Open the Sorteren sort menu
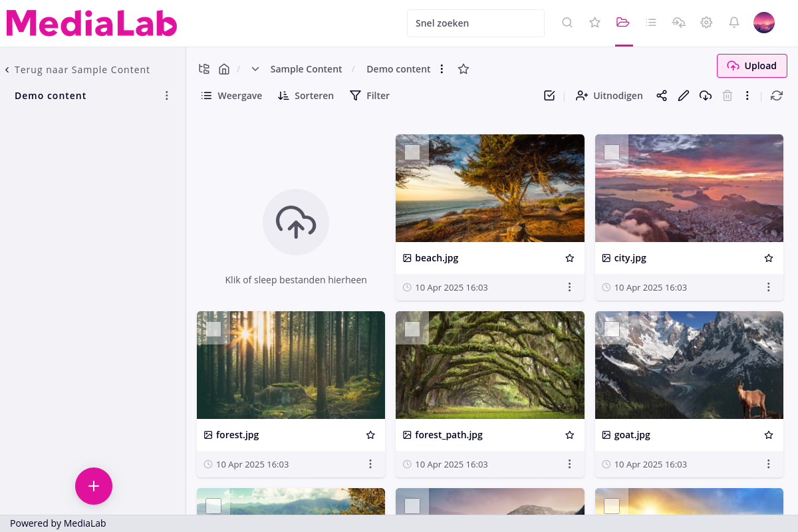Viewport: 798px width, 532px height. click(x=306, y=96)
